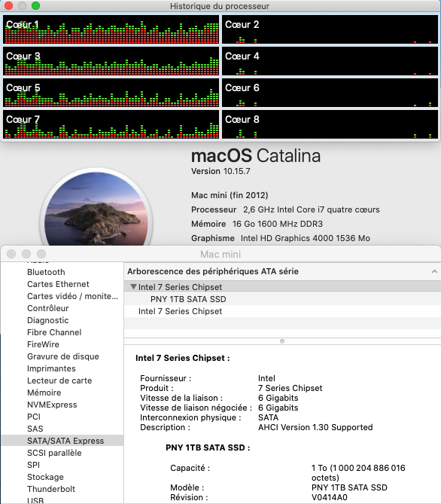Close the Historique du processeur window

[x=8, y=6]
